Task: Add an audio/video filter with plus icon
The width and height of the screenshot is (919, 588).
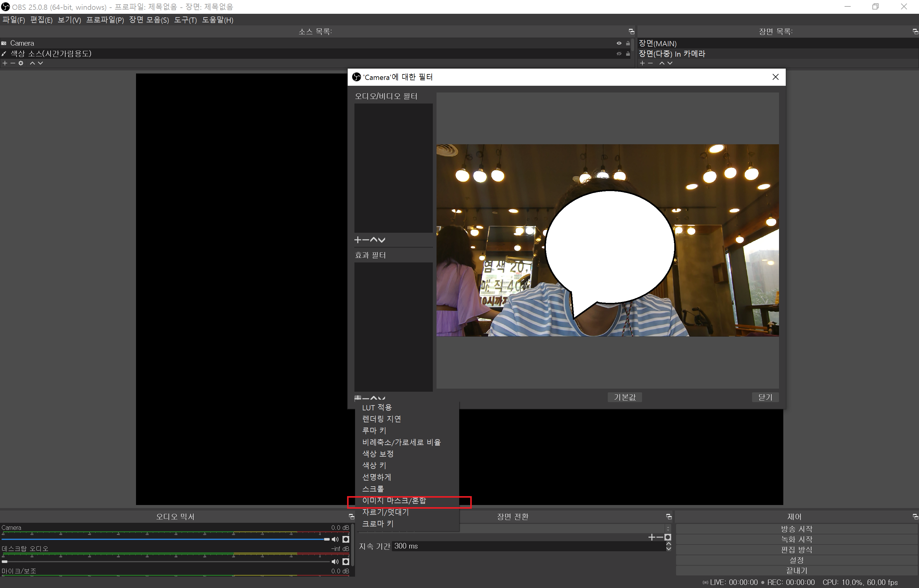Action: 358,240
